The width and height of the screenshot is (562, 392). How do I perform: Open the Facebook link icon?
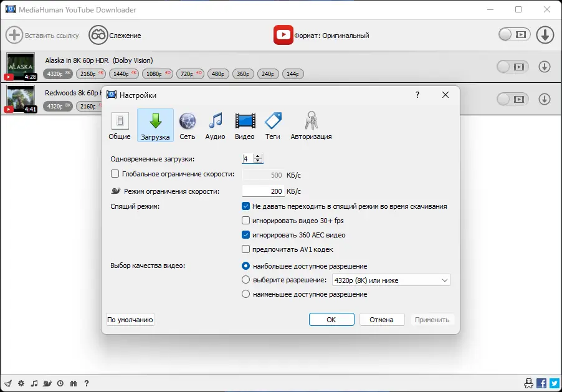coord(541,383)
